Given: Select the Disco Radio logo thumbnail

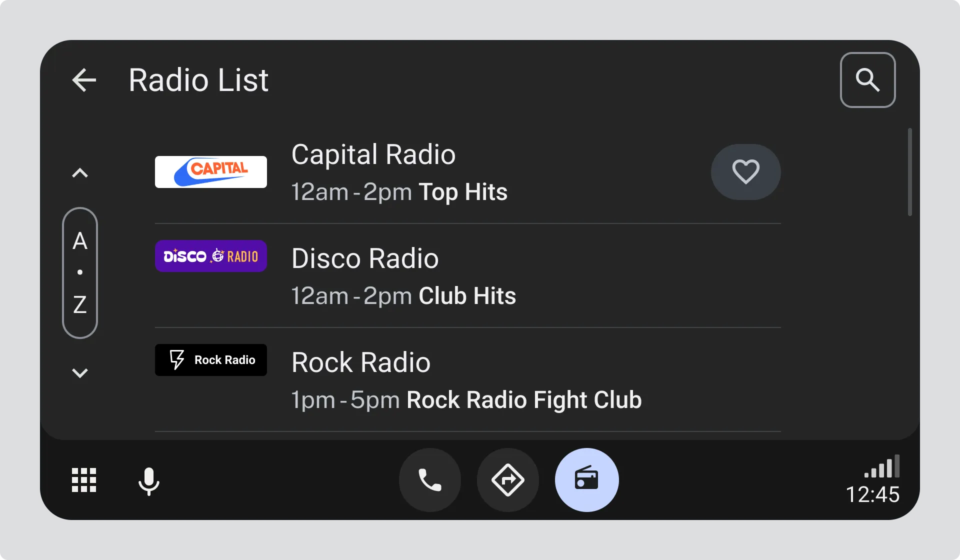Looking at the screenshot, I should tap(210, 256).
